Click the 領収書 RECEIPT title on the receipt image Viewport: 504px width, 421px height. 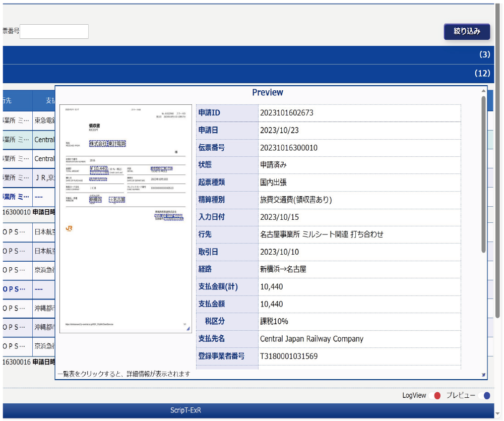(94, 127)
